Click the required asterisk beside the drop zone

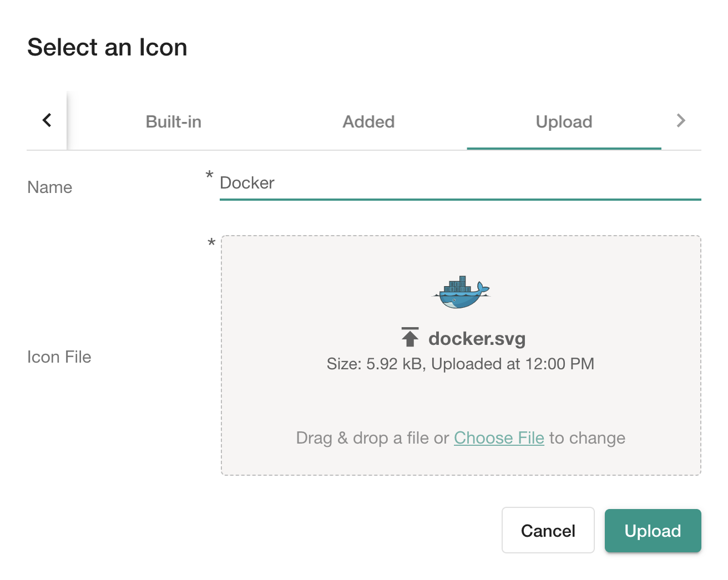pyautogui.click(x=211, y=243)
